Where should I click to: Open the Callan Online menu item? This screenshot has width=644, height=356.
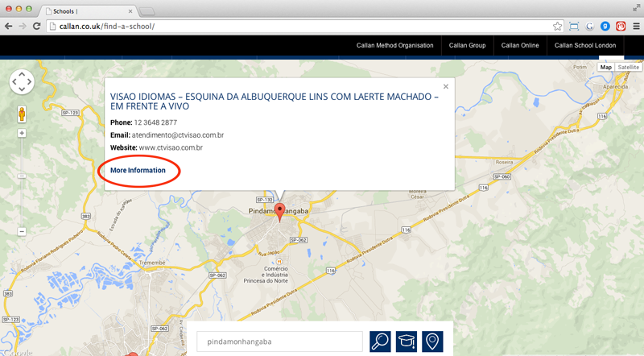[x=519, y=45]
